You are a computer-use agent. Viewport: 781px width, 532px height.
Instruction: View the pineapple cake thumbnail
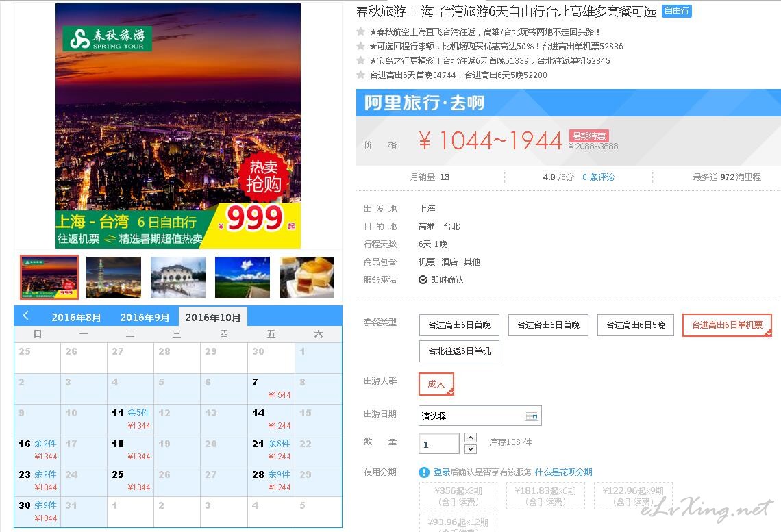(307, 277)
